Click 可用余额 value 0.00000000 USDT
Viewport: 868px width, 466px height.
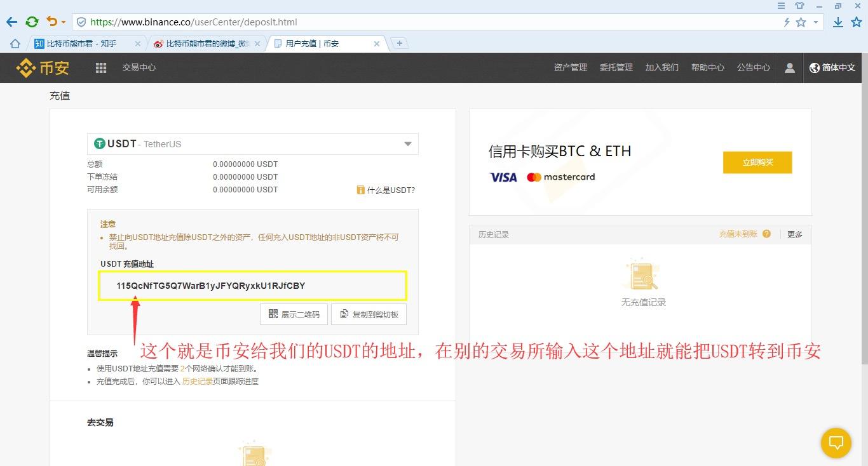(x=245, y=189)
